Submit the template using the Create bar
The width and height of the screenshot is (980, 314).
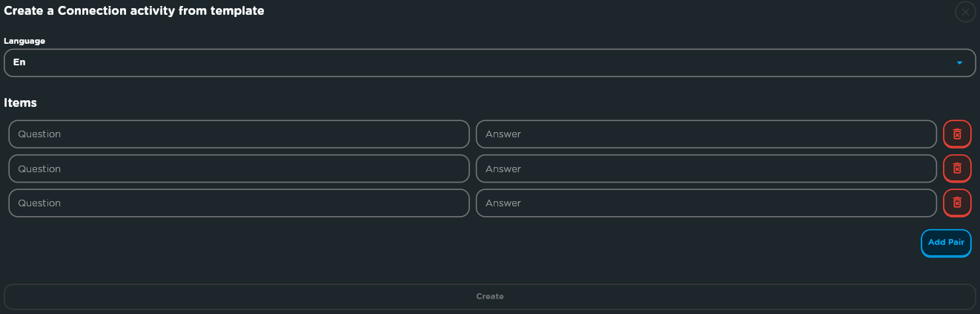click(x=490, y=296)
